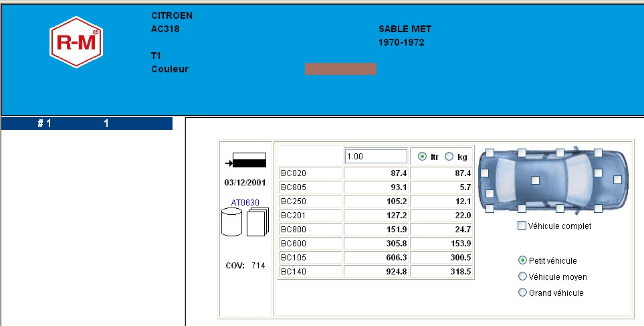Enable the Véhicule complet checkbox

point(522,226)
